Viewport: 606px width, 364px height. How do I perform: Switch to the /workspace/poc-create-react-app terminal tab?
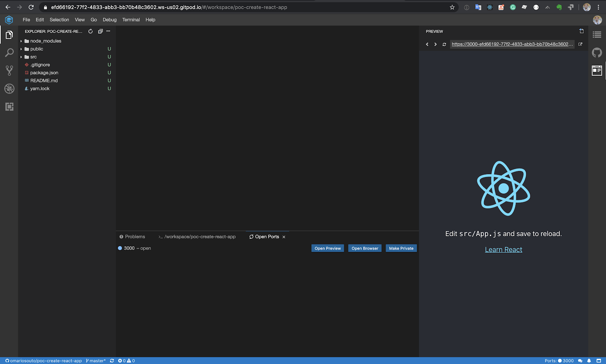197,237
